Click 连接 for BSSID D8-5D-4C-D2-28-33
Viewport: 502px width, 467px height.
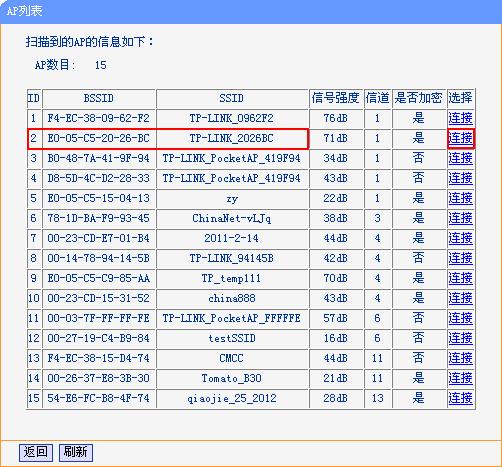point(460,178)
